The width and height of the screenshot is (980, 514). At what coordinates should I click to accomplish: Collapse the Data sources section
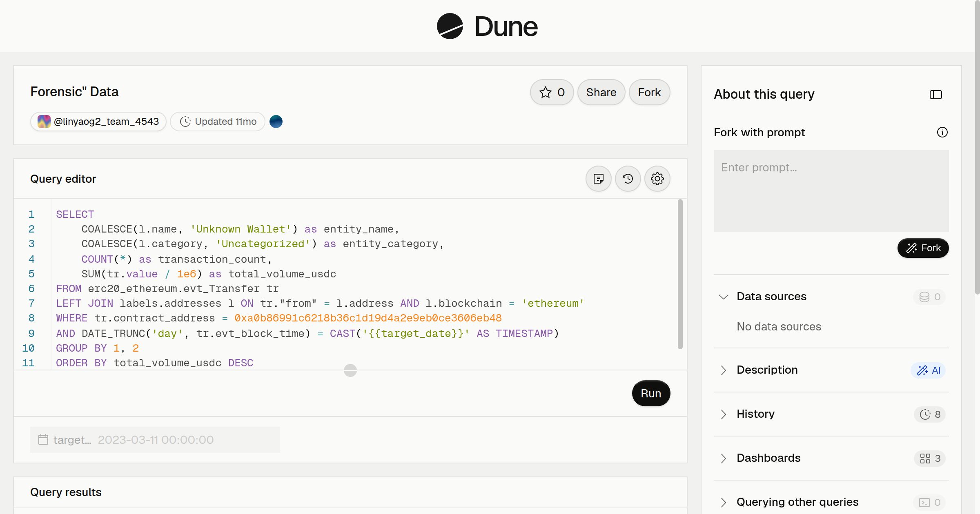(724, 297)
